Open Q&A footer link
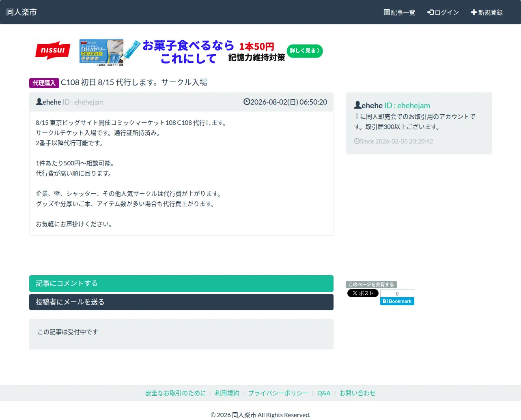 (324, 393)
